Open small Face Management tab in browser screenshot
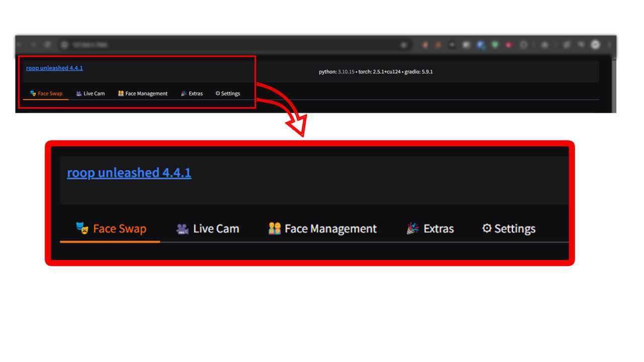The width and height of the screenshot is (644, 362). click(x=142, y=94)
